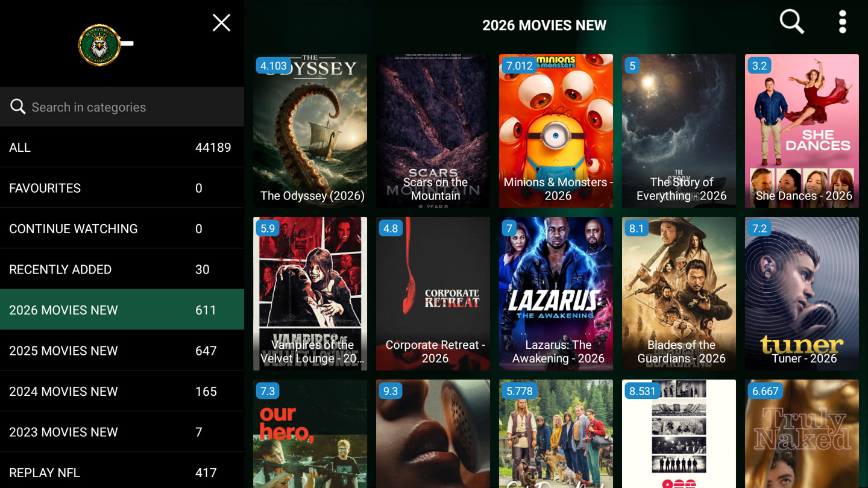This screenshot has height=488, width=868.
Task: Open Vampires of the Velvet Lounge poster
Action: coord(310,294)
